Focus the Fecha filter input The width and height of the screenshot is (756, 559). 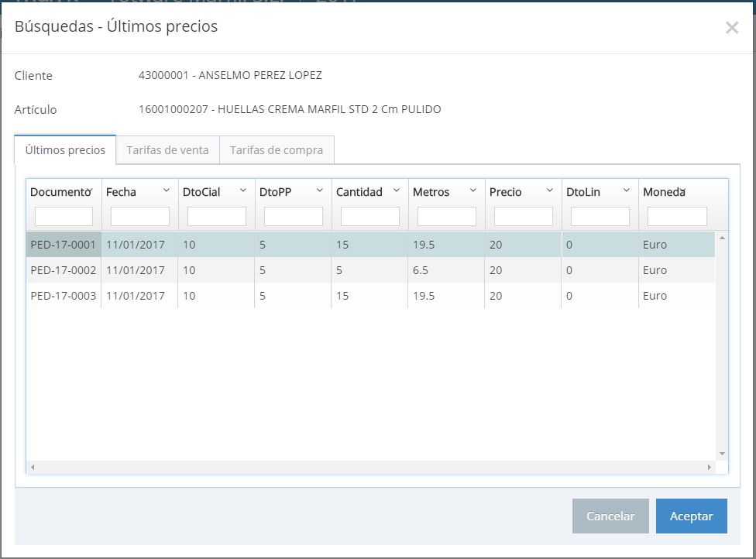140,216
